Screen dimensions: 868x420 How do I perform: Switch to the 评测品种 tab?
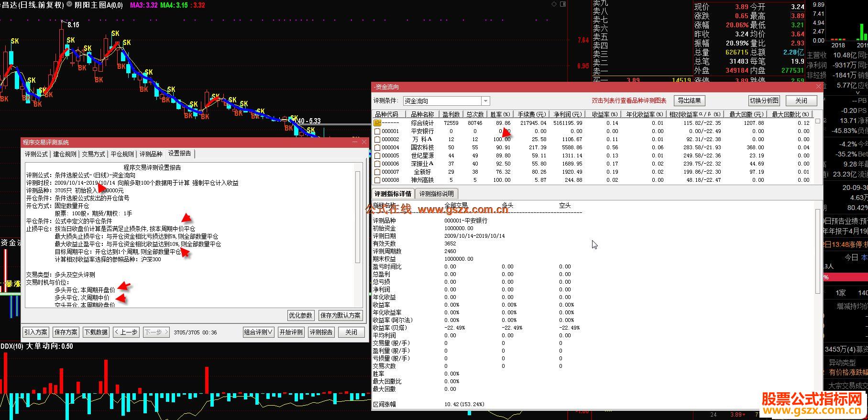151,154
